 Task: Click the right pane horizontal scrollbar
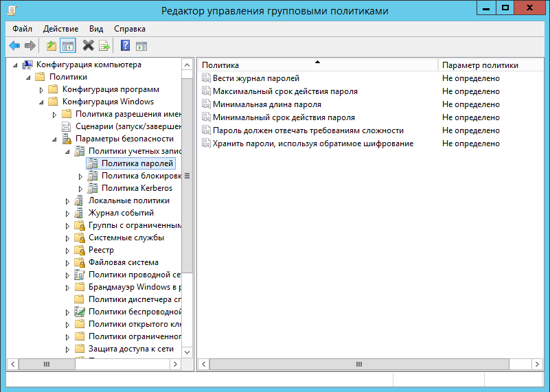[x=358, y=364]
